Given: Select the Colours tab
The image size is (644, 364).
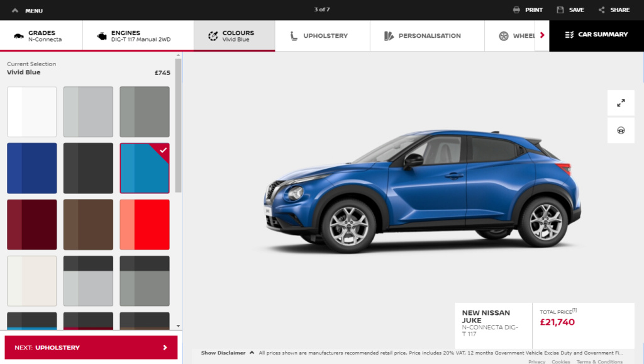Looking at the screenshot, I should tap(235, 36).
